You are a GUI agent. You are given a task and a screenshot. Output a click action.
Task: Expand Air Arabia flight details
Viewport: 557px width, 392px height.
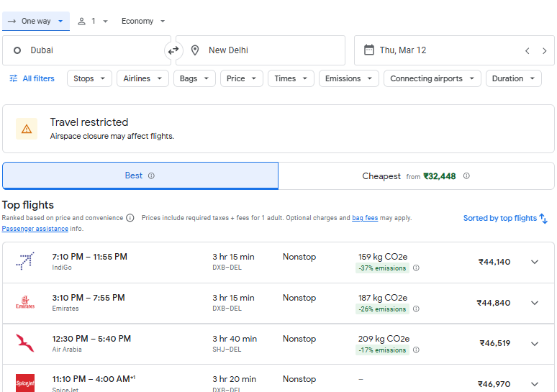535,344
